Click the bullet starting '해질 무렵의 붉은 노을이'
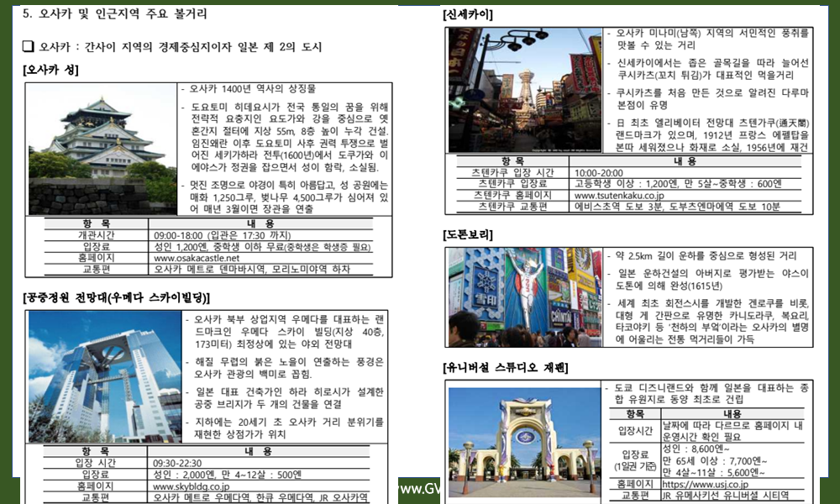Viewport: 840px width, 504px height. coord(288,368)
